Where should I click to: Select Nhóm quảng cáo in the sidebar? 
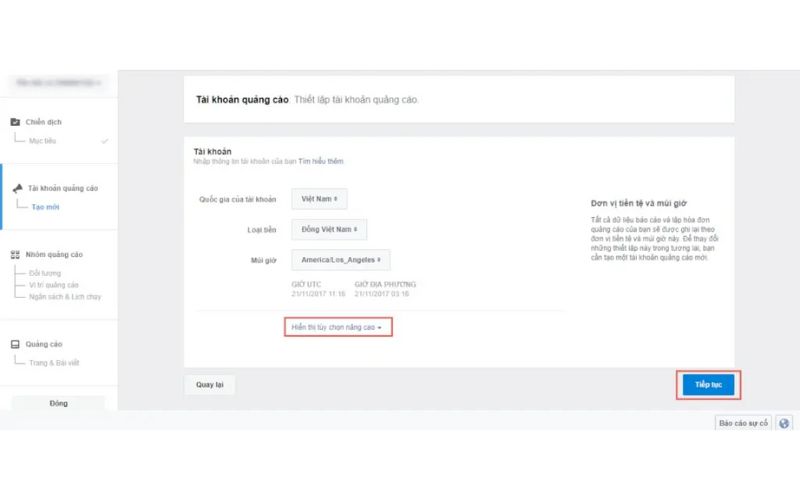[54, 255]
